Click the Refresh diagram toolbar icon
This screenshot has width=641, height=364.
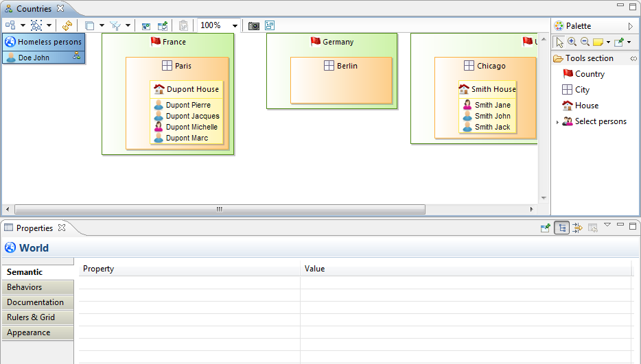pos(67,25)
